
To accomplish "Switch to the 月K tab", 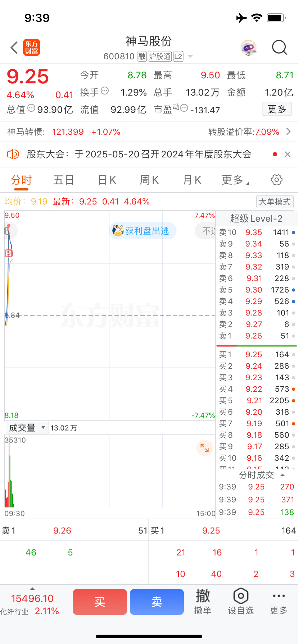I will pyautogui.click(x=192, y=180).
